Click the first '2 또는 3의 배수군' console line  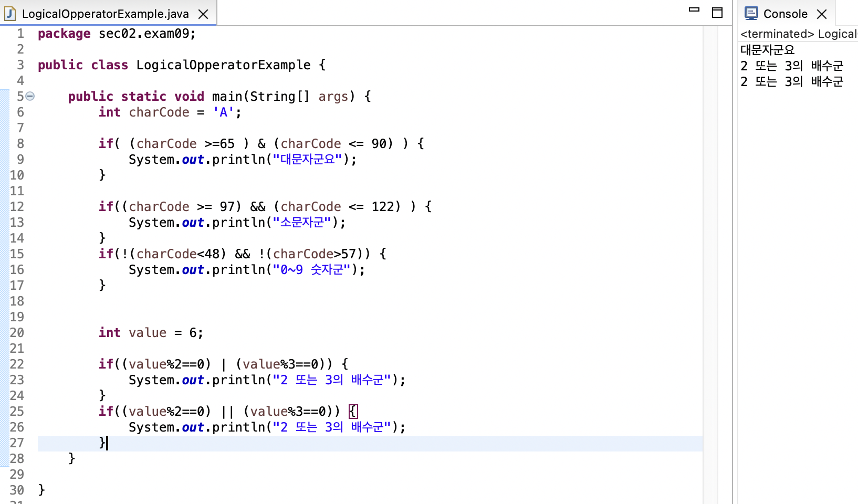point(792,66)
